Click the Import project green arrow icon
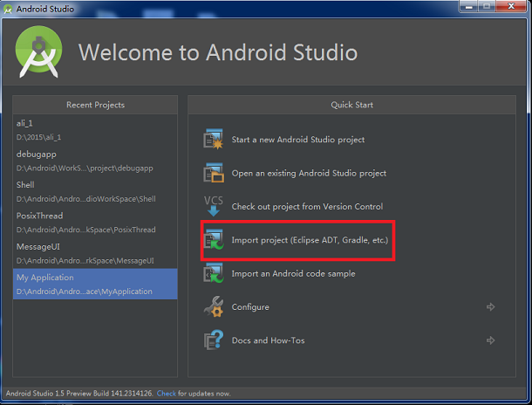Screen dimensions: 532x405 pos(214,240)
